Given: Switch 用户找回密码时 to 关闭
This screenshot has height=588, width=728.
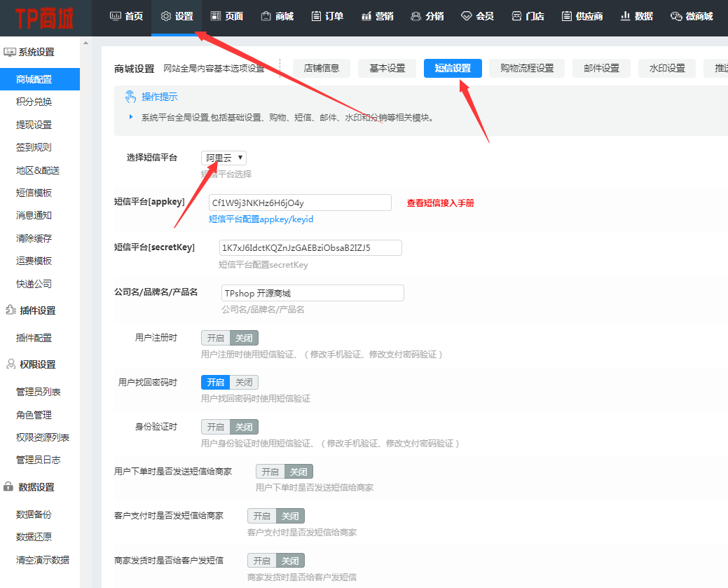Looking at the screenshot, I should 244,382.
